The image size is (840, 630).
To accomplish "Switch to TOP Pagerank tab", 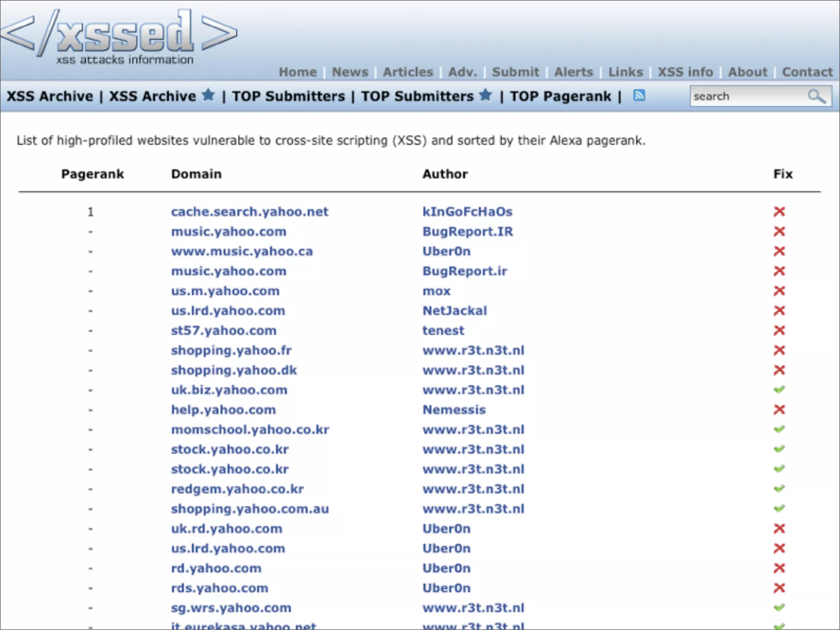I will pyautogui.click(x=560, y=96).
